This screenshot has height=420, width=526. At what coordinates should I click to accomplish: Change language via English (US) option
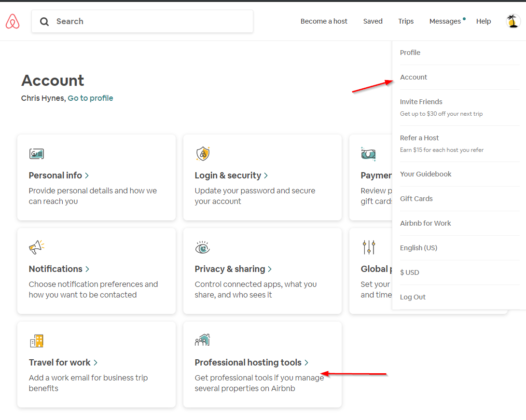[x=418, y=248]
